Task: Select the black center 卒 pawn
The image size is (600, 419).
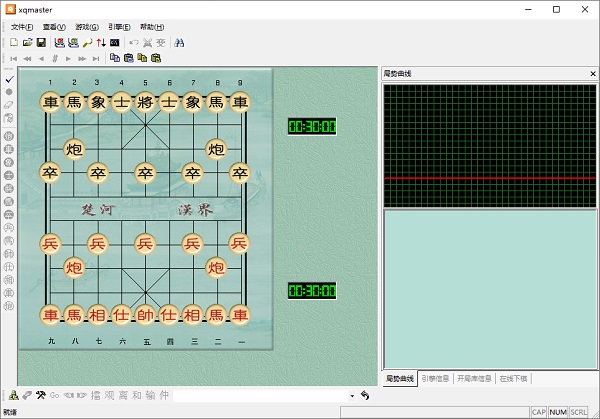Action: 145,173
